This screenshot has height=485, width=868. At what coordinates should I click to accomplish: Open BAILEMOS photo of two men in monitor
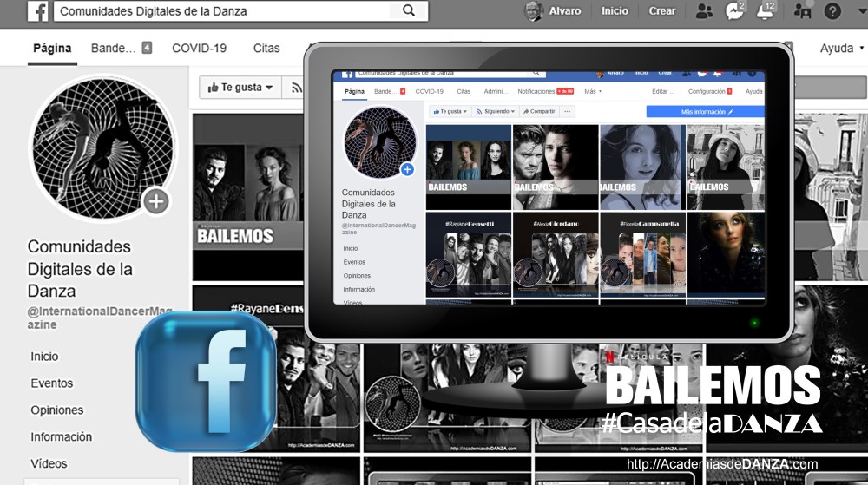(x=556, y=167)
